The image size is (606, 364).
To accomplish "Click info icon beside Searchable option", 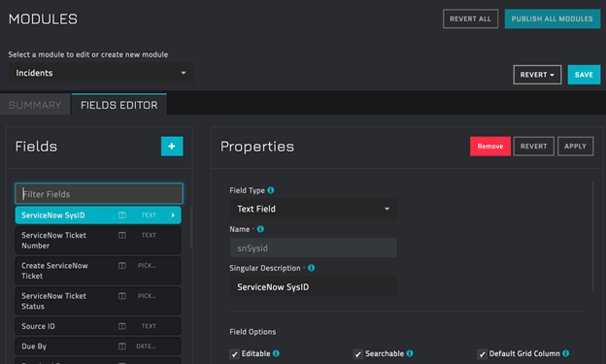I will pos(410,353).
